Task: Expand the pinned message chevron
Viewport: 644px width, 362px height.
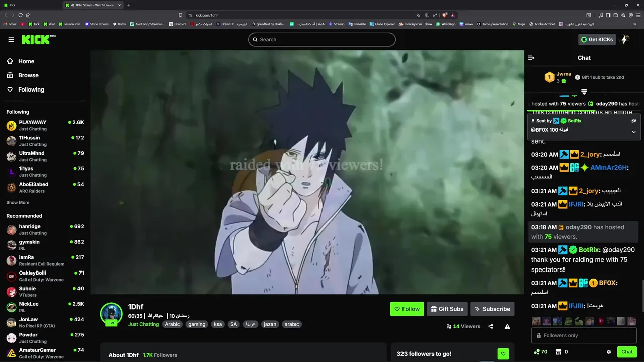Action: coord(634,132)
